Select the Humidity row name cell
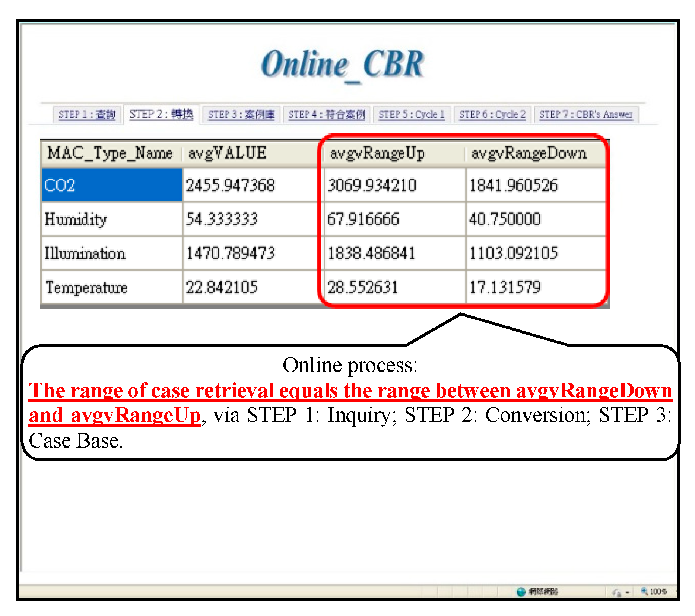 [112, 219]
